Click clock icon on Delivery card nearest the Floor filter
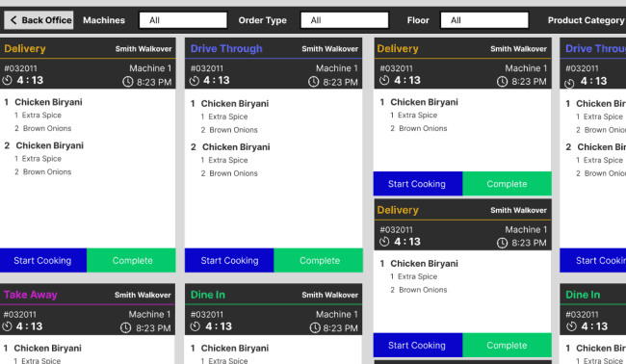This screenshot has height=364, width=626. pos(502,82)
